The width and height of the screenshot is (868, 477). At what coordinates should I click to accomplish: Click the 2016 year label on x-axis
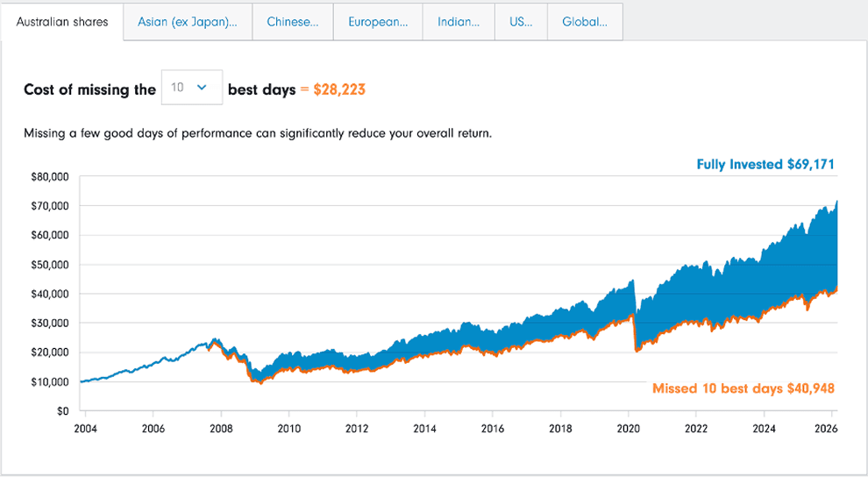tap(492, 429)
